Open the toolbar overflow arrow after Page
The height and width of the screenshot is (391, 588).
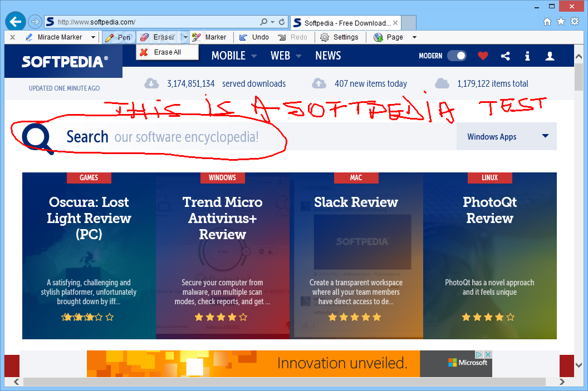(x=414, y=37)
